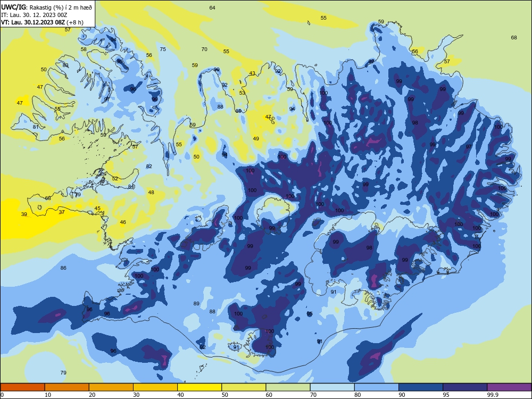Click the 90–95 dark blue legend swatch
The width and height of the screenshot is (532, 399).
[x=421, y=387]
